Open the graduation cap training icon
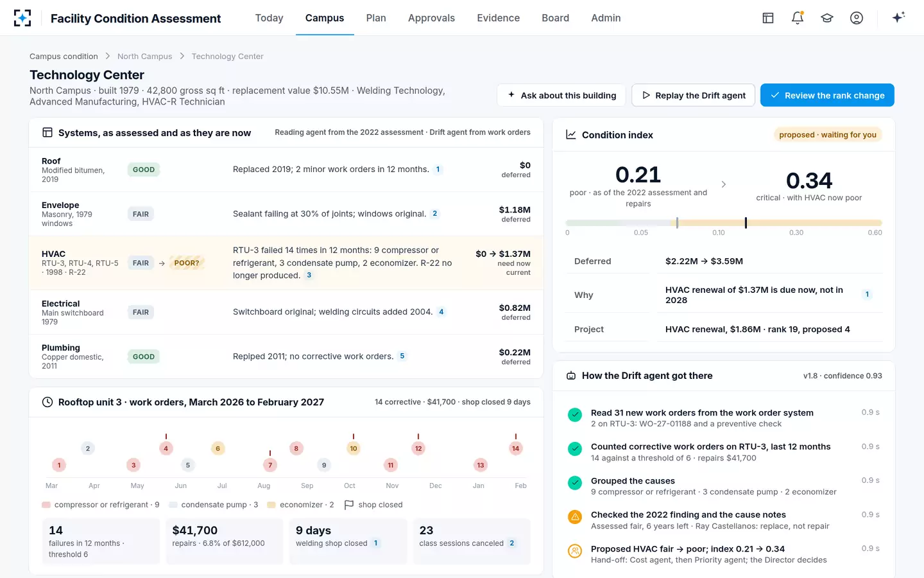 click(827, 18)
